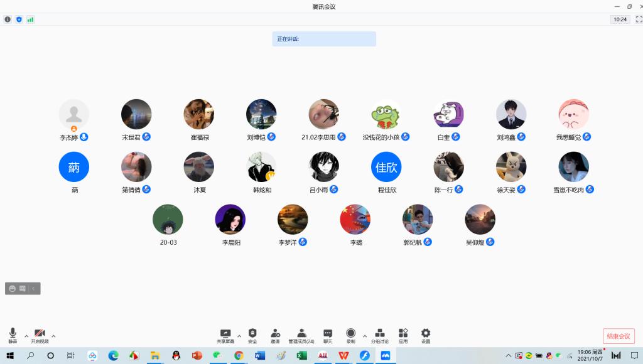
Task: Select participant 程佳欣's avatar
Action: coord(386,167)
